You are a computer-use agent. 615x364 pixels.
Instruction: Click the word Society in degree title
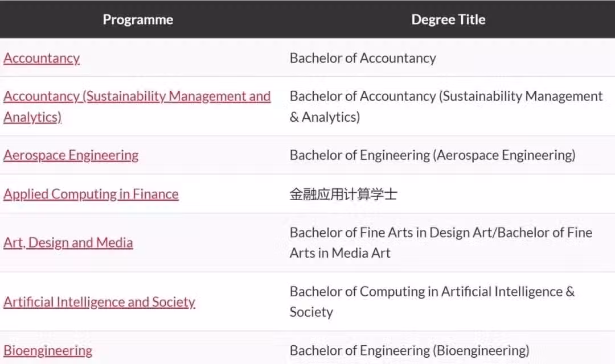(x=311, y=312)
